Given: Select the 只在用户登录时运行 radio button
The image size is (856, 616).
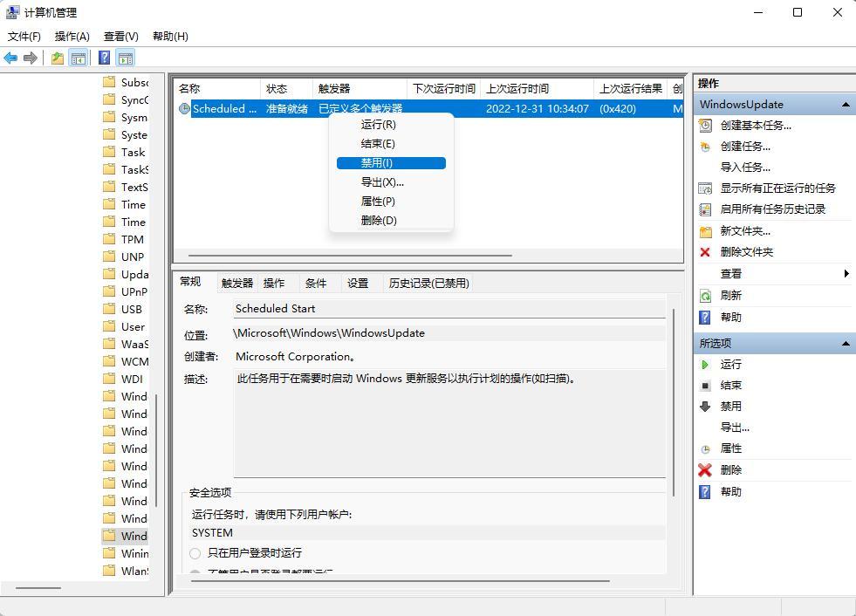Looking at the screenshot, I should (195, 553).
